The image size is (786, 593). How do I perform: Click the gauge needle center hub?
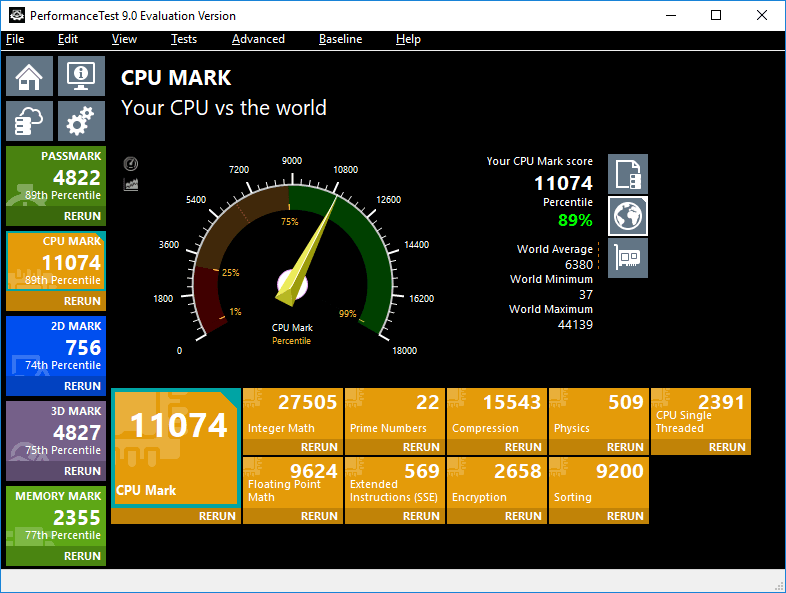(292, 285)
